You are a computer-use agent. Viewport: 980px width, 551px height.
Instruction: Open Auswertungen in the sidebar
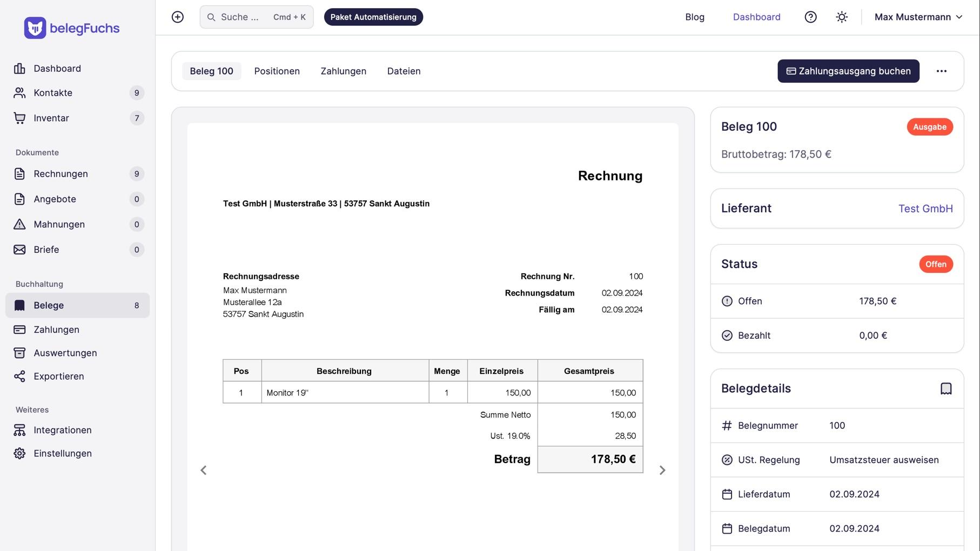pyautogui.click(x=77, y=353)
